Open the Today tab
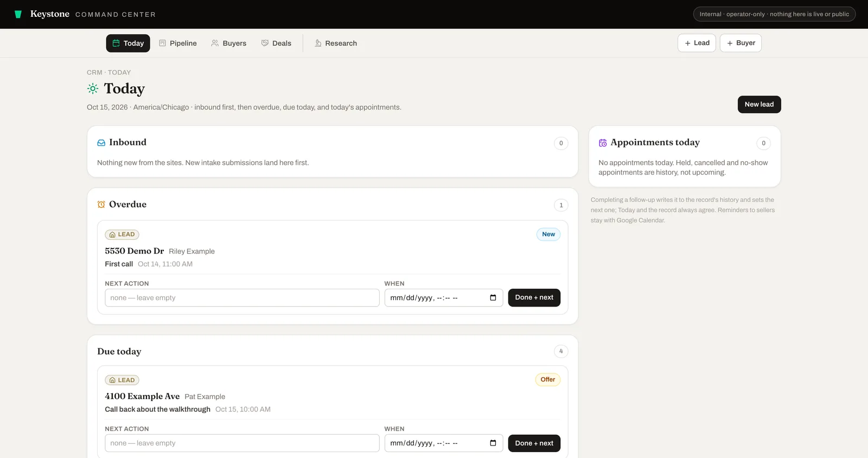The height and width of the screenshot is (458, 868). point(128,43)
